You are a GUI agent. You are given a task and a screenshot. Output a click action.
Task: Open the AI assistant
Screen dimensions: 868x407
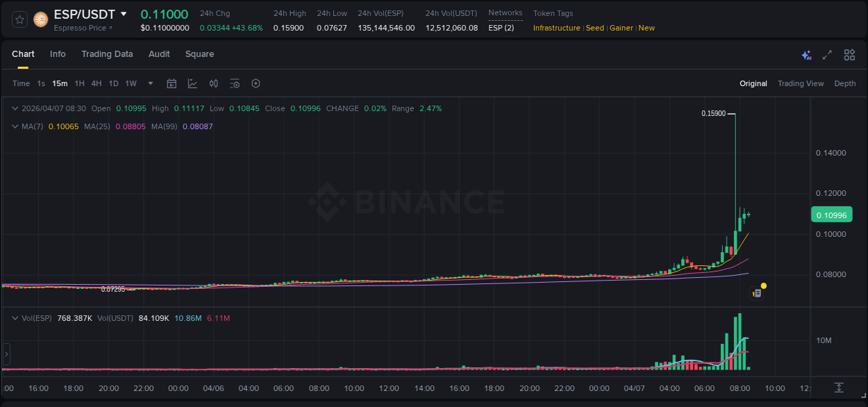806,54
